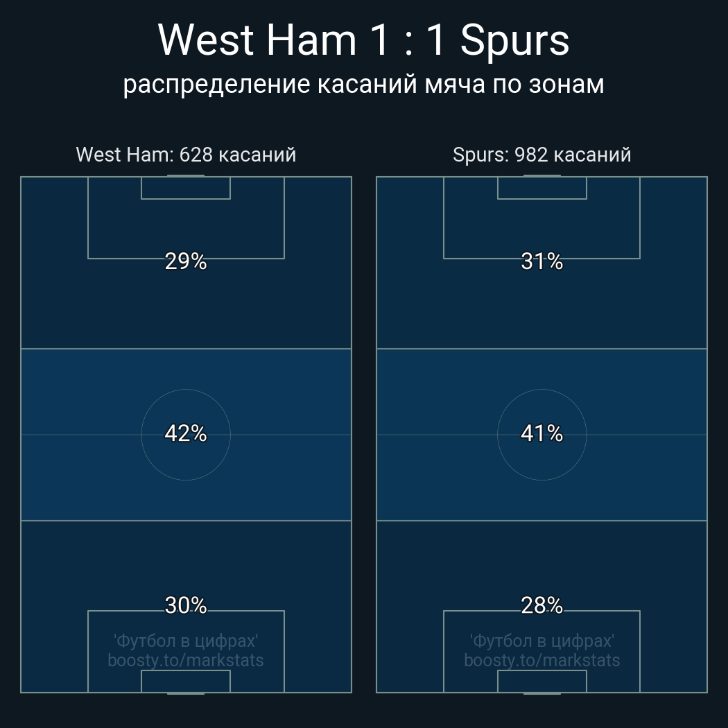Click Spurs' 41% midfield label
Screen dimensions: 728x728
tap(541, 433)
